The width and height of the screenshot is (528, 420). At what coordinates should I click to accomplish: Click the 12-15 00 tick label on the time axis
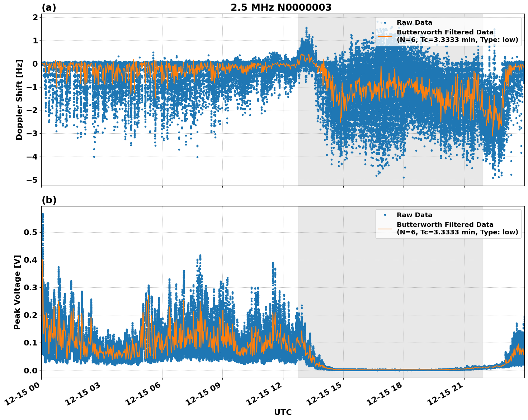tap(22, 393)
